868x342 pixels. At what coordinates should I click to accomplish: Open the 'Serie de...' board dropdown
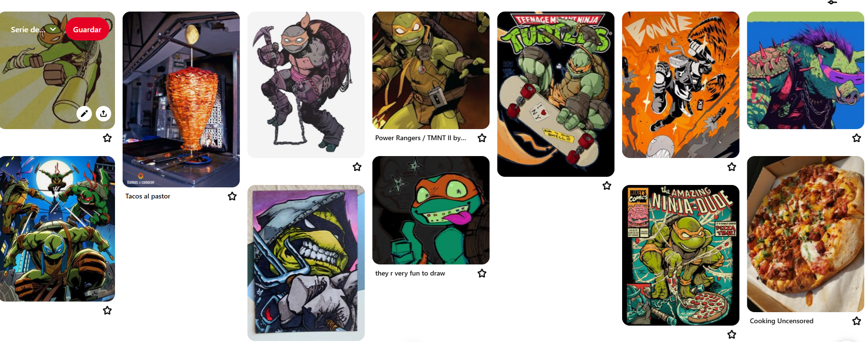[34, 29]
